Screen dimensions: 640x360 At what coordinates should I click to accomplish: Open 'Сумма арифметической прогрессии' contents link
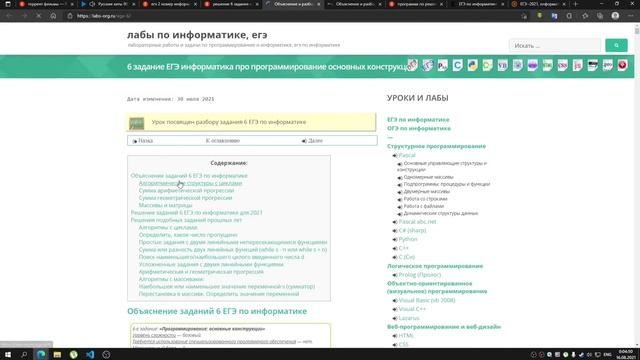click(186, 191)
